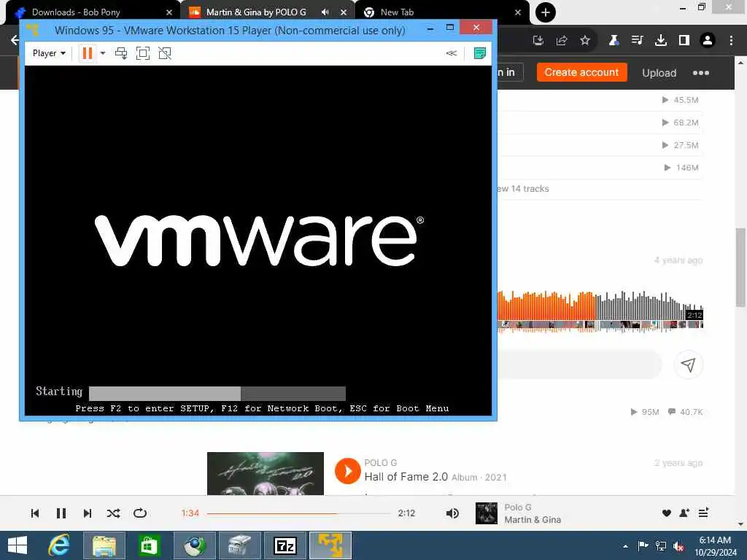Send the comment with paper plane icon
The width and height of the screenshot is (747, 560).
coord(689,365)
